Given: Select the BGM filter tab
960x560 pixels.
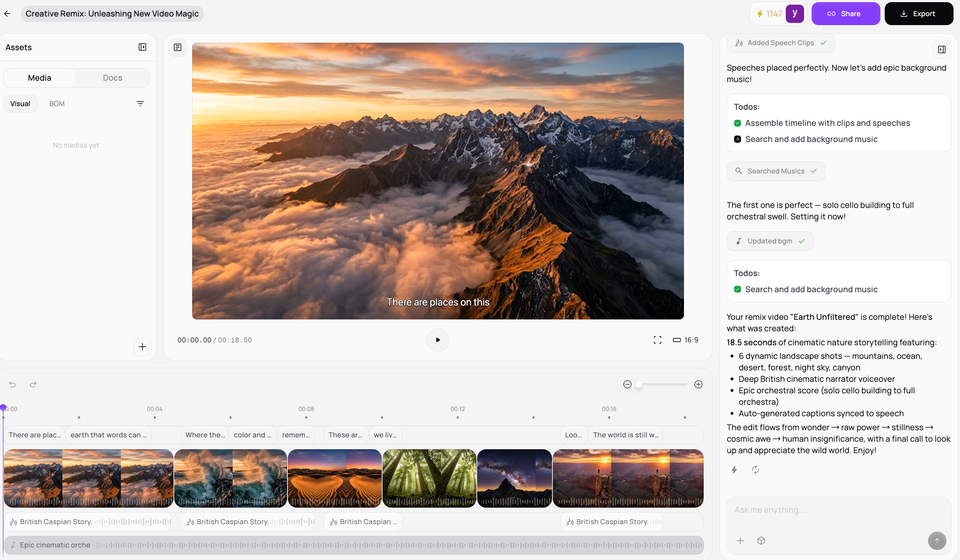Looking at the screenshot, I should 57,104.
